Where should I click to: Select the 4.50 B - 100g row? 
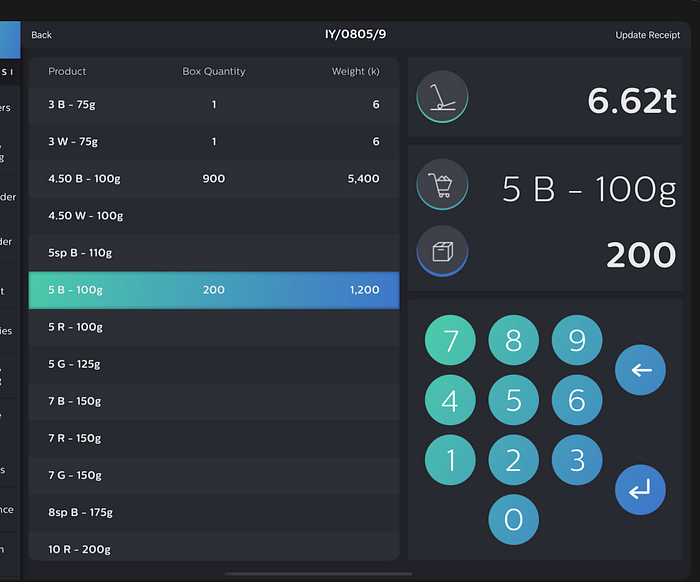pos(214,179)
